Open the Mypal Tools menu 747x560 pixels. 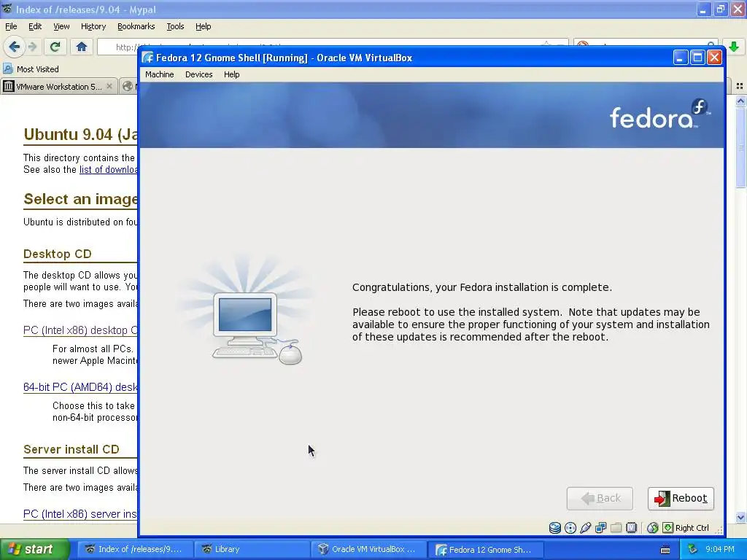175,26
